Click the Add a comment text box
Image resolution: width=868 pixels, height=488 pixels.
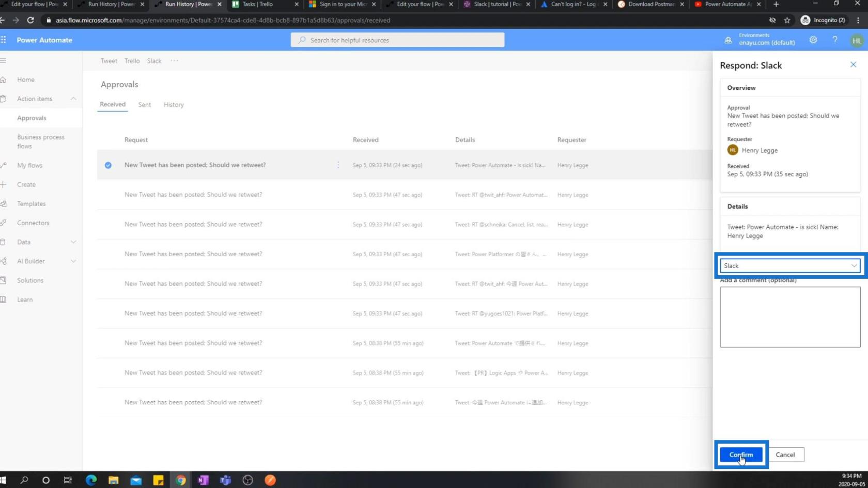click(x=790, y=317)
